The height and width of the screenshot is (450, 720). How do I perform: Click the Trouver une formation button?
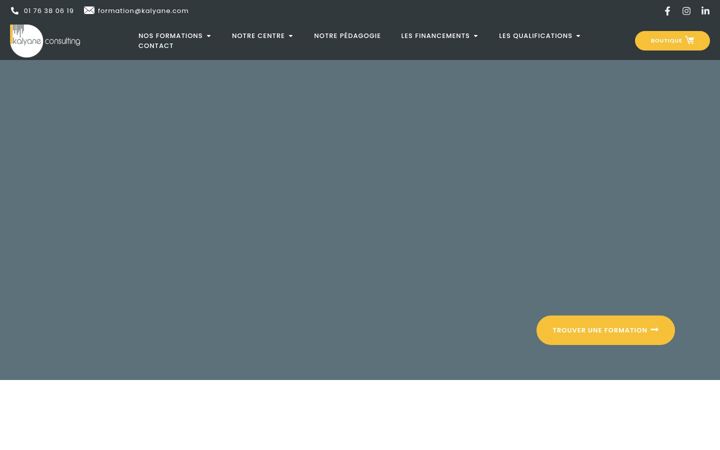(606, 330)
